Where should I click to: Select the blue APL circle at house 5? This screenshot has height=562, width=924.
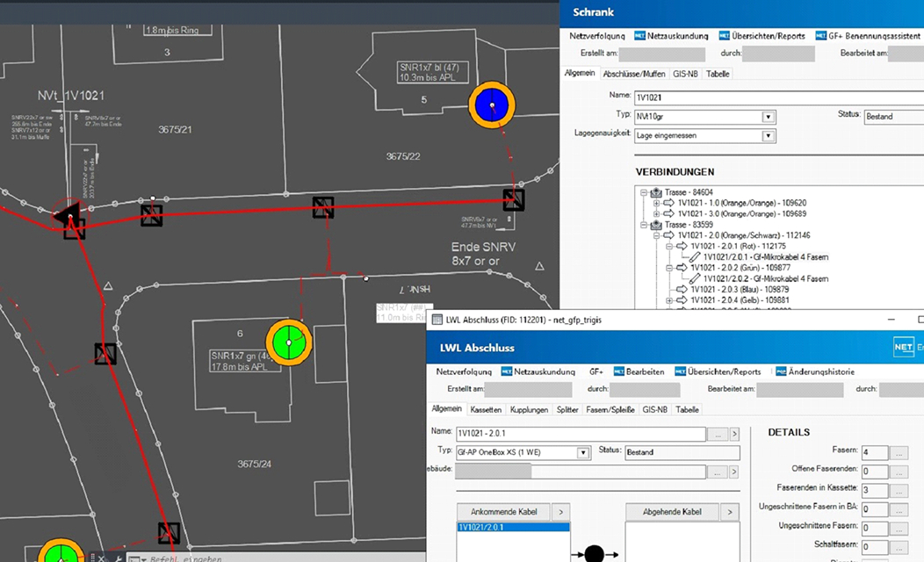pyautogui.click(x=492, y=105)
